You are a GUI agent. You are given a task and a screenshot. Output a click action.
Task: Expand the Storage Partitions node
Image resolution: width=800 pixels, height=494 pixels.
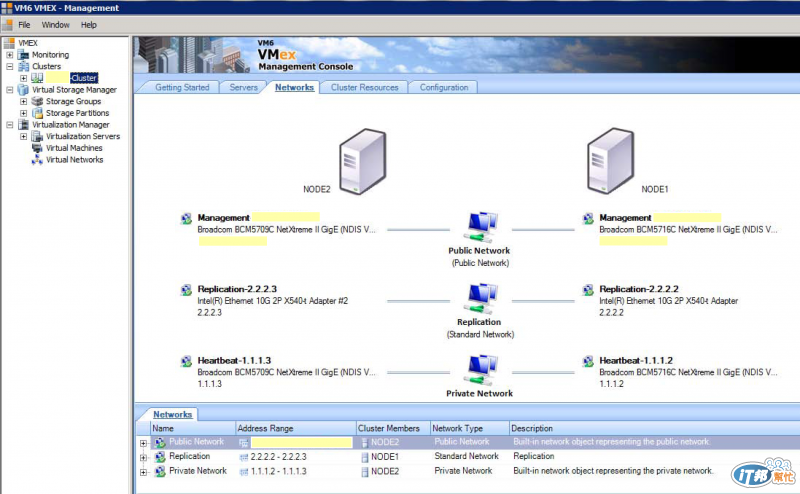(x=23, y=113)
